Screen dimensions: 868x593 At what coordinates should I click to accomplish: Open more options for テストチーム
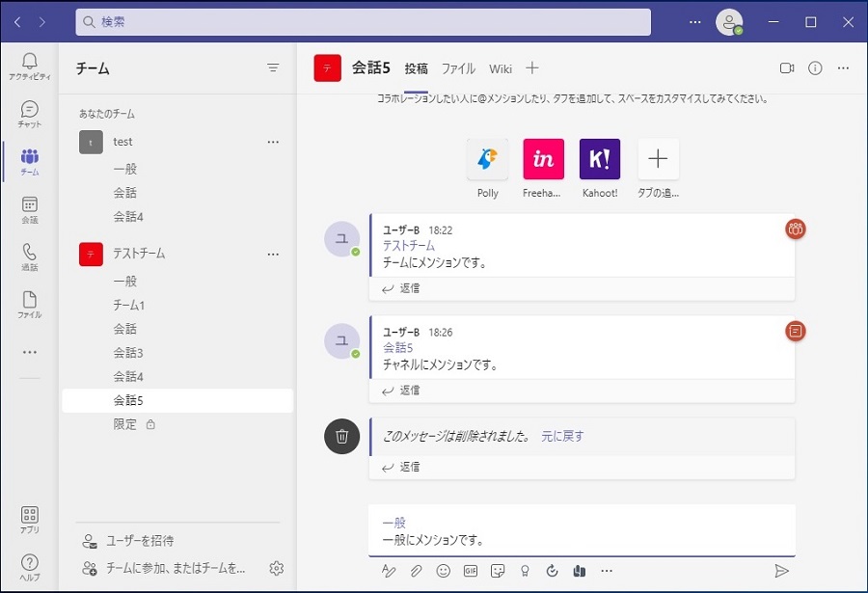[x=273, y=255]
